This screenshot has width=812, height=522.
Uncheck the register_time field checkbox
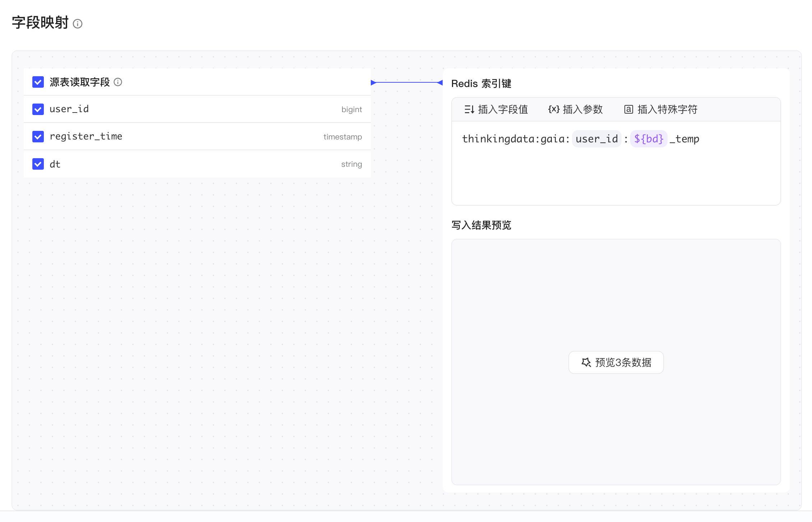tap(38, 137)
